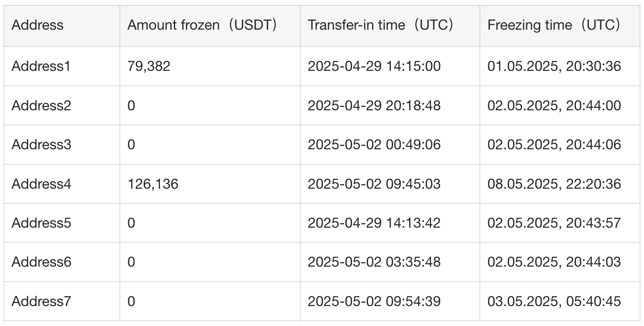Select the Address1 cell
The height and width of the screenshot is (326, 644).
click(41, 66)
